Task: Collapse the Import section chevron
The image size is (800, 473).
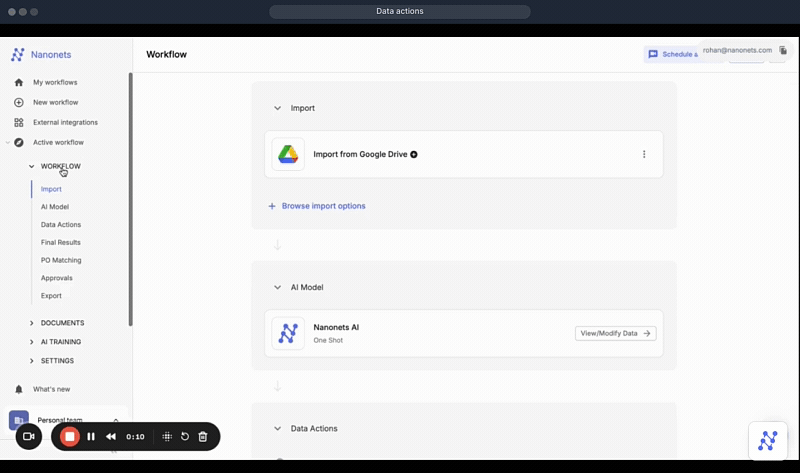Action: (277, 108)
